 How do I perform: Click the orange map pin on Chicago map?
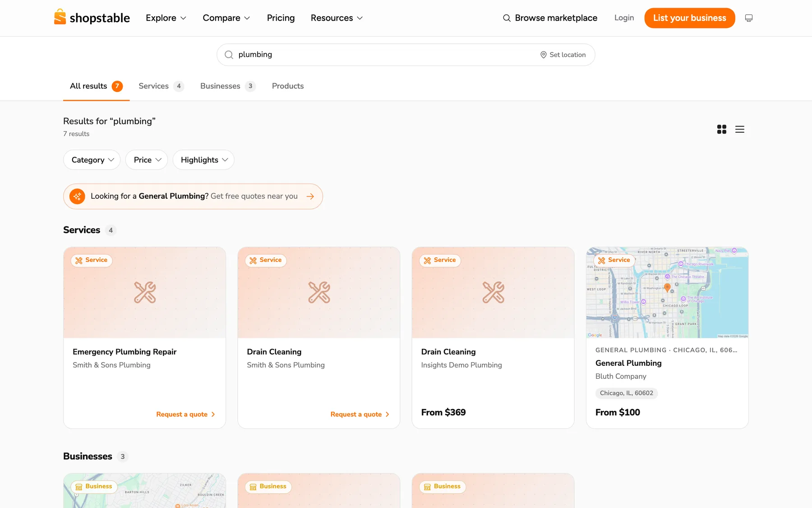coord(667,288)
